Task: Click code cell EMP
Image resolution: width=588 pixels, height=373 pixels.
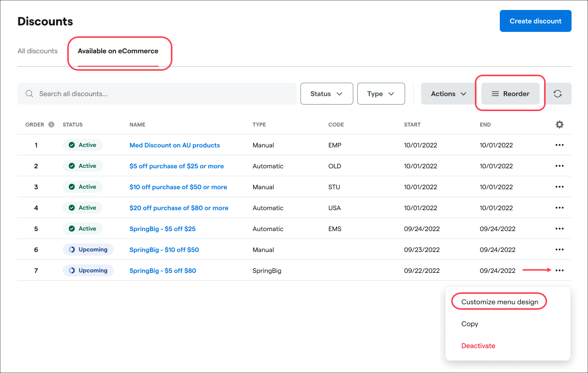Action: click(335, 145)
